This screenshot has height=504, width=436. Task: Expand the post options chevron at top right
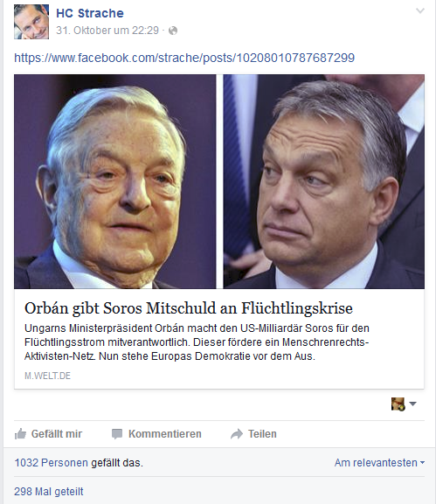pos(420,11)
